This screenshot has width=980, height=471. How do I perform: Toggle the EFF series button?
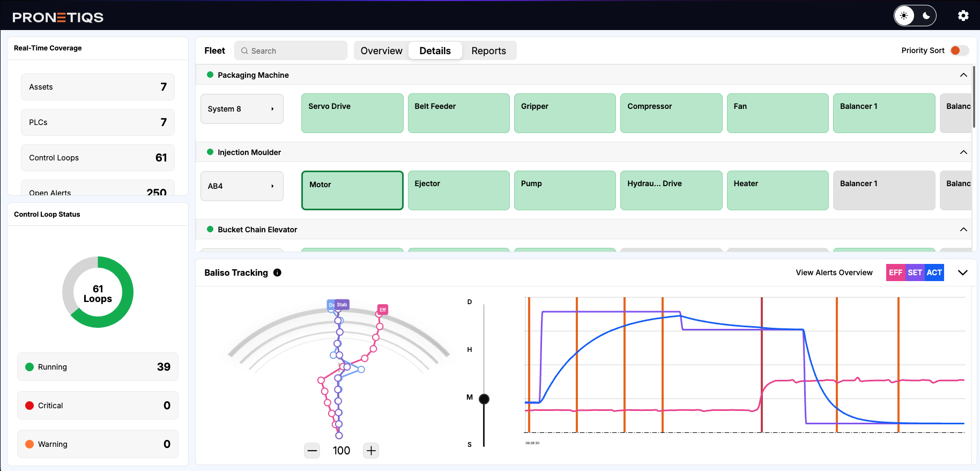895,273
